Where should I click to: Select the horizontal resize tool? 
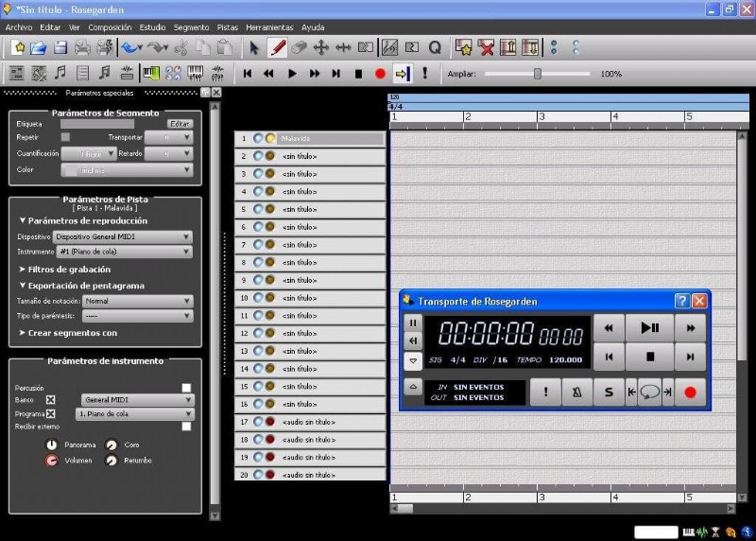click(x=343, y=48)
